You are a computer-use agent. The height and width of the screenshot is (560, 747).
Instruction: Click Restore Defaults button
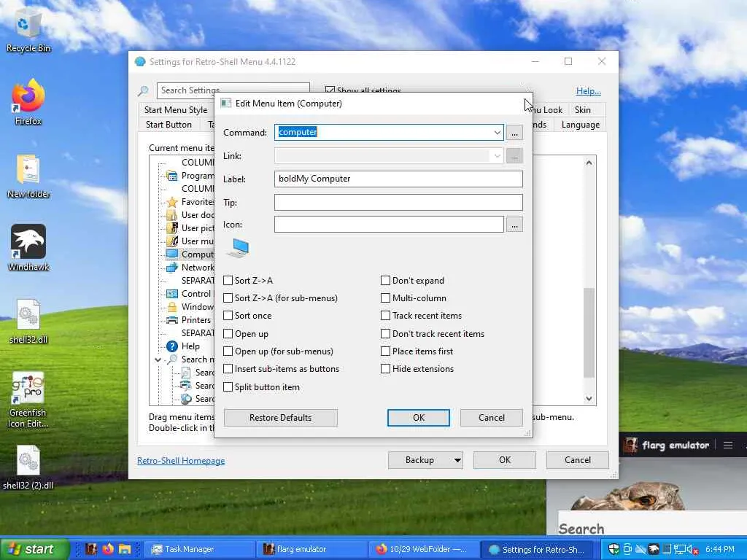coord(281,418)
